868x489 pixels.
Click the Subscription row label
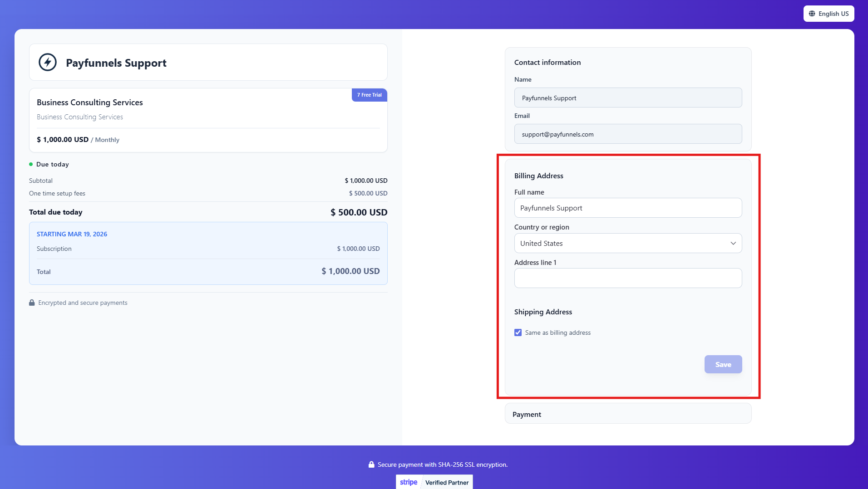pyautogui.click(x=54, y=249)
